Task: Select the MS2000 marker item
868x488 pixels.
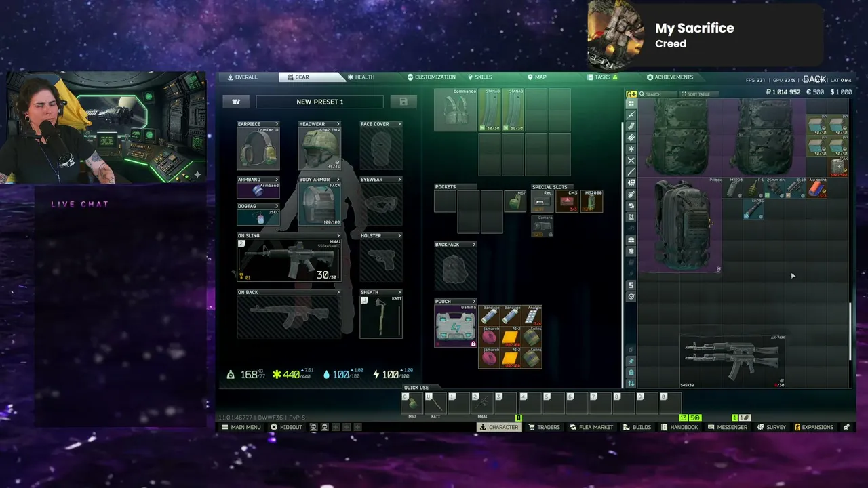Action: tap(592, 201)
